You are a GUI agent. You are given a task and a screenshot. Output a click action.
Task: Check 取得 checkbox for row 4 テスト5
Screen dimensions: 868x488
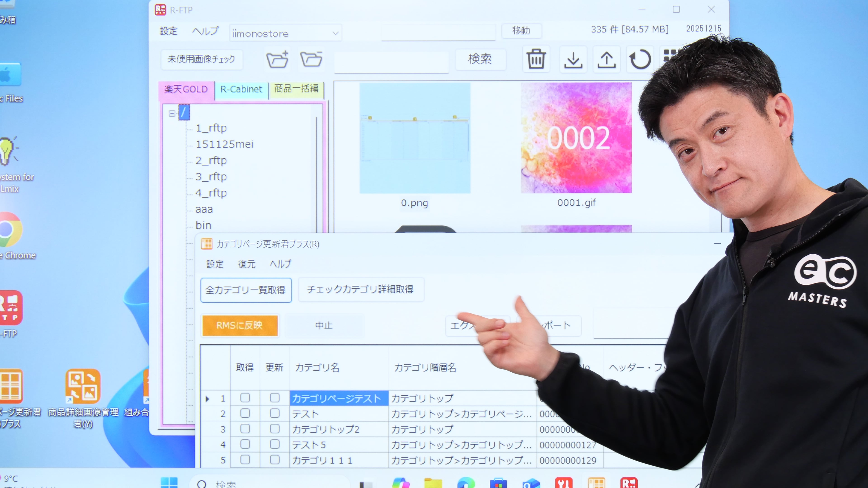click(x=245, y=444)
